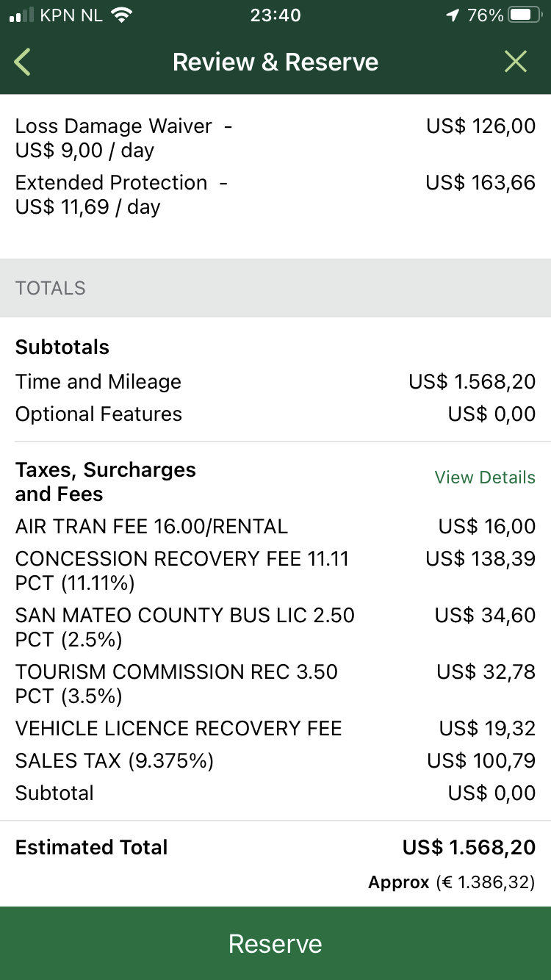This screenshot has height=980, width=551.
Task: Tap the Estimated Total amount
Action: tap(469, 848)
